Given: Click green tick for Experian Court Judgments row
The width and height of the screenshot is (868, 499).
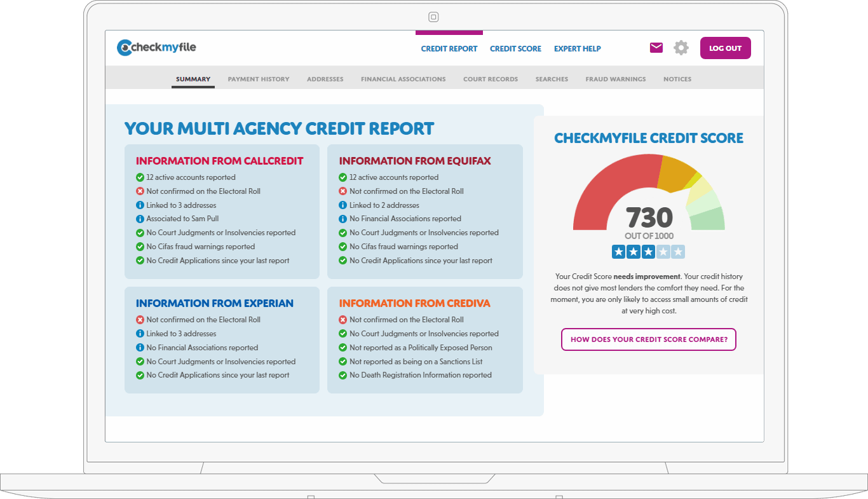Looking at the screenshot, I should (140, 362).
